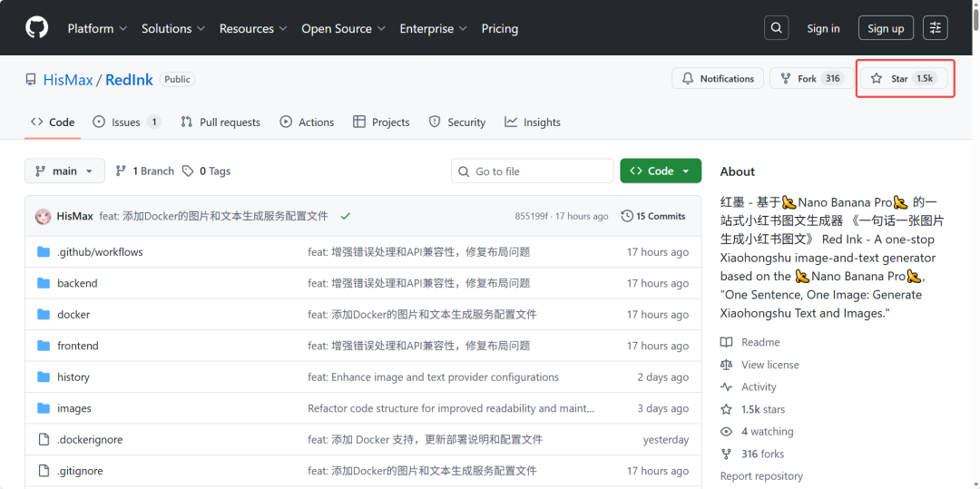Expand the Platform menu in header
This screenshot has width=980, height=489.
point(97,28)
